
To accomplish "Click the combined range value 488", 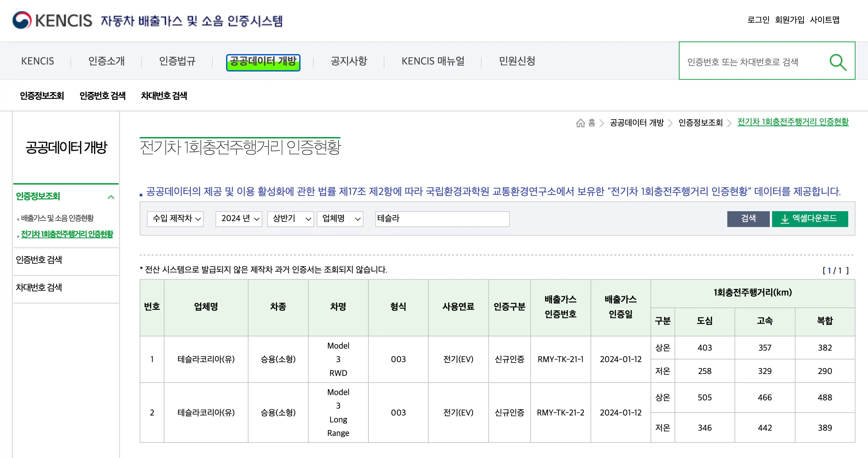I will [825, 398].
